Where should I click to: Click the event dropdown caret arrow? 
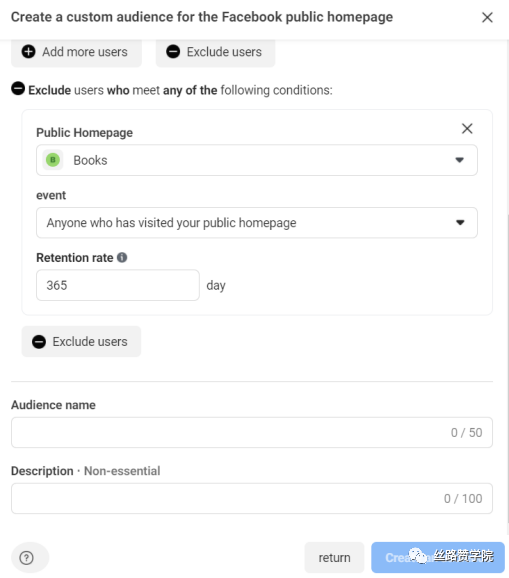tap(460, 223)
